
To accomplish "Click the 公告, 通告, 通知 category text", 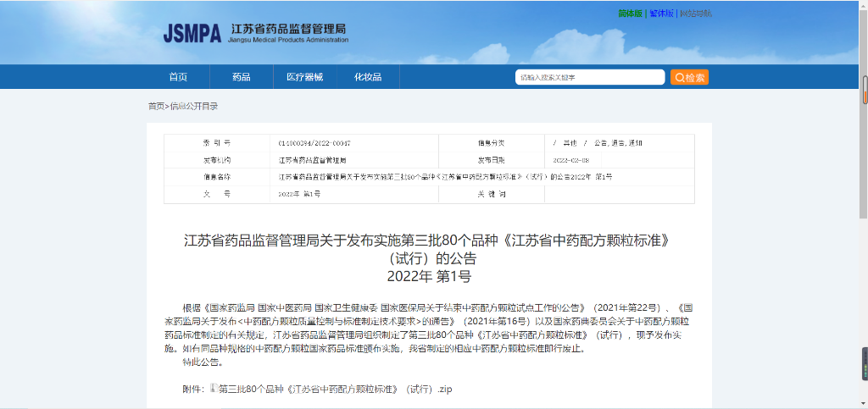I will pos(618,143).
